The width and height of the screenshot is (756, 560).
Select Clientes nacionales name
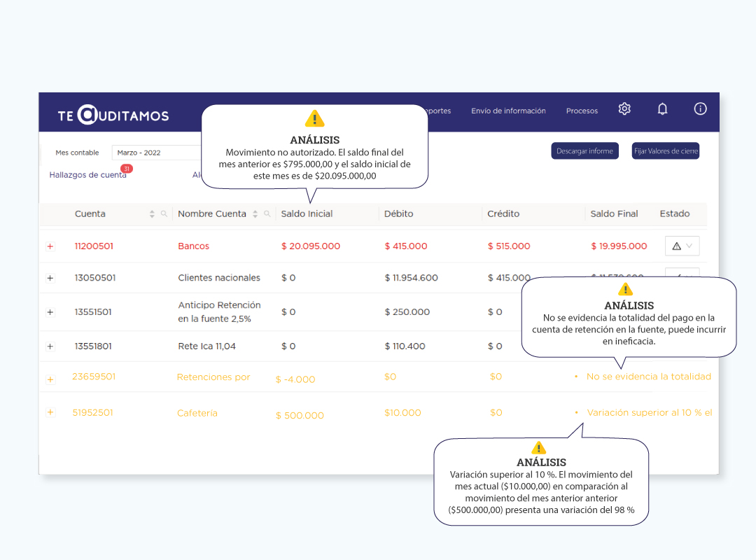coord(219,278)
